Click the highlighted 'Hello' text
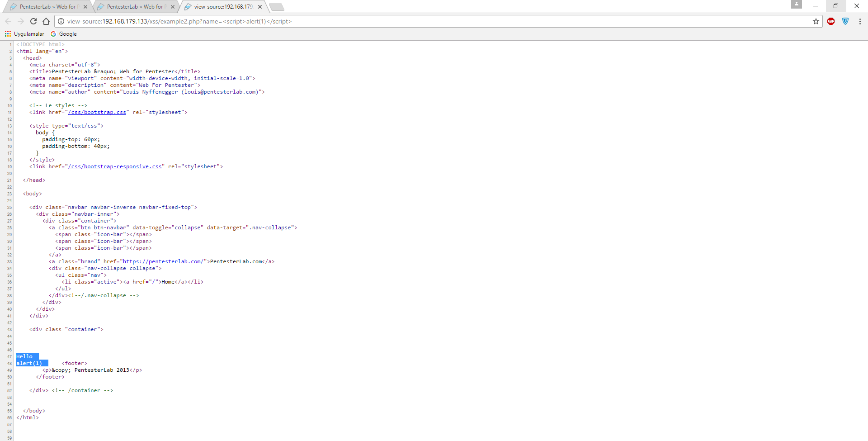This screenshot has width=868, height=441. pyautogui.click(x=24, y=356)
